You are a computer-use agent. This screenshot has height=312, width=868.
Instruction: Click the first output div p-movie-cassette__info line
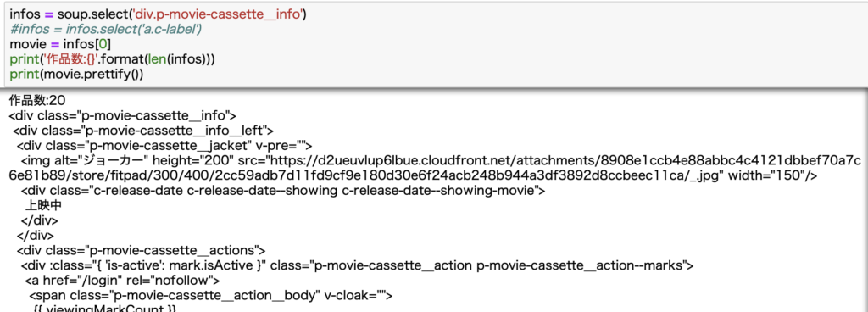123,115
